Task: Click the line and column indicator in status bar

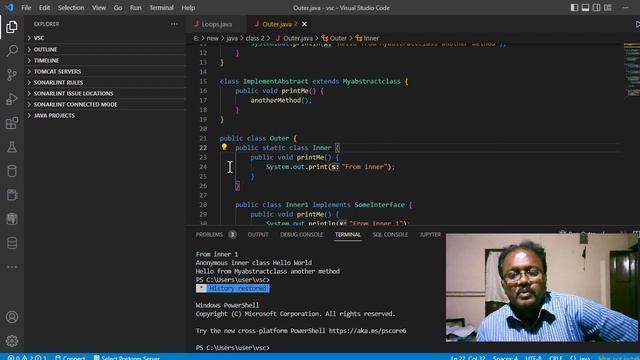Action: [468, 358]
